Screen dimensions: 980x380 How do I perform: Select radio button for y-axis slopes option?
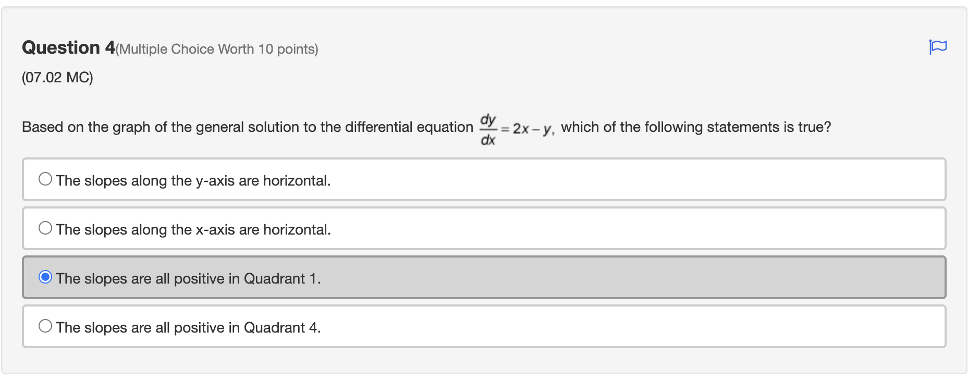[x=46, y=178]
